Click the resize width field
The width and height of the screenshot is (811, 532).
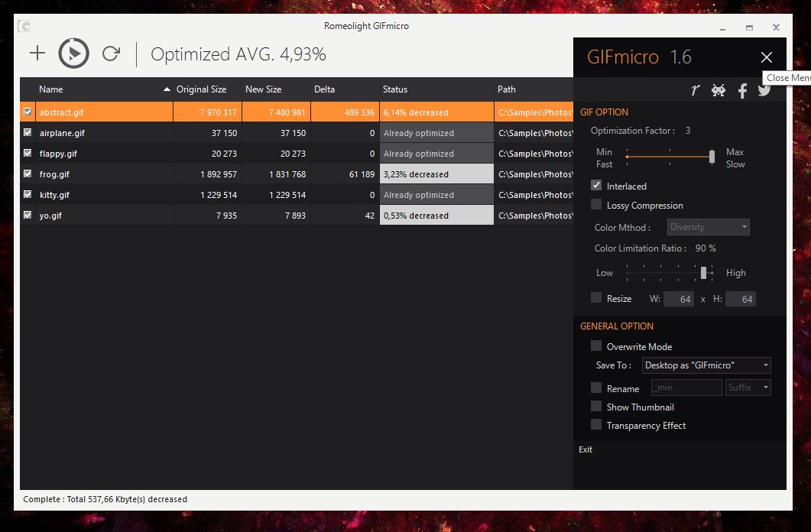click(x=679, y=299)
